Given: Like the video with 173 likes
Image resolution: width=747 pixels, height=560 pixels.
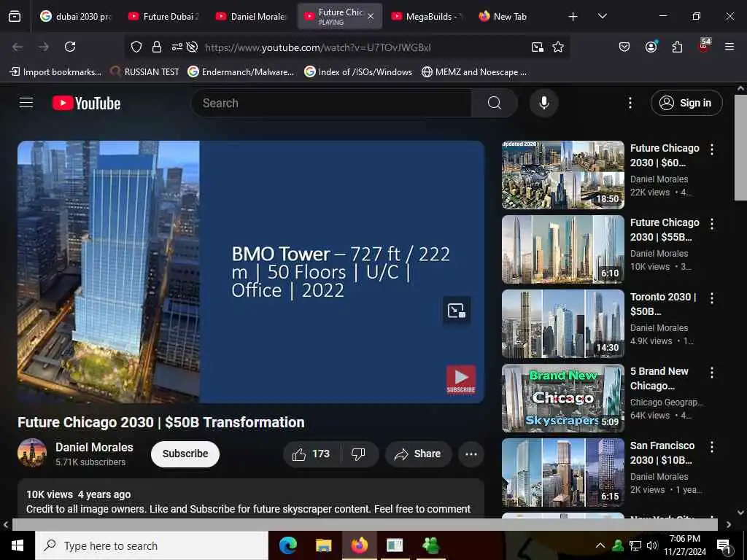Looking at the screenshot, I should click(311, 454).
